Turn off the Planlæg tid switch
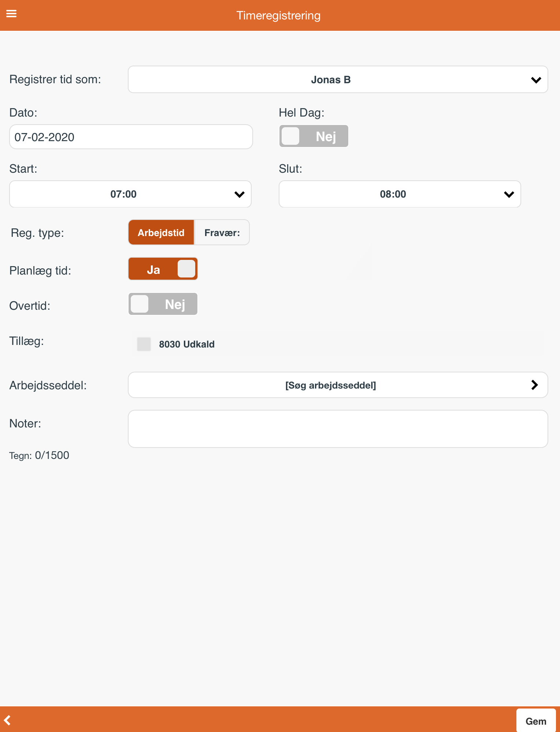The image size is (560, 732). point(163,269)
